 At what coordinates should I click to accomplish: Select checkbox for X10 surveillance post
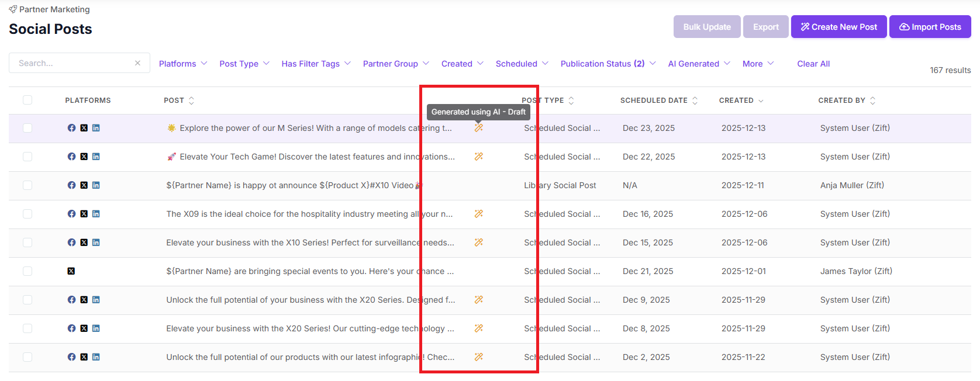[27, 243]
